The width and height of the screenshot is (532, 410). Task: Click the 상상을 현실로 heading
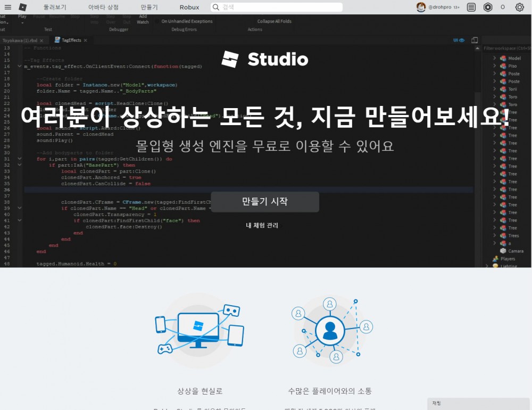tap(200, 391)
